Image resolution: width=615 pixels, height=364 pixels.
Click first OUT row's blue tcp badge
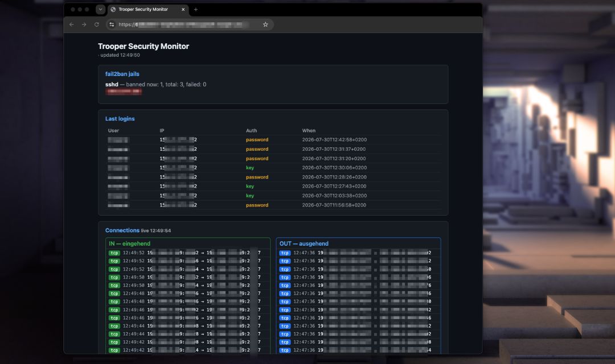point(285,253)
